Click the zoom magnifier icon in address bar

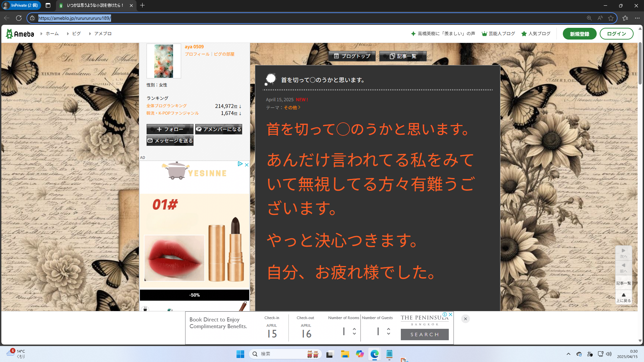pos(589,18)
